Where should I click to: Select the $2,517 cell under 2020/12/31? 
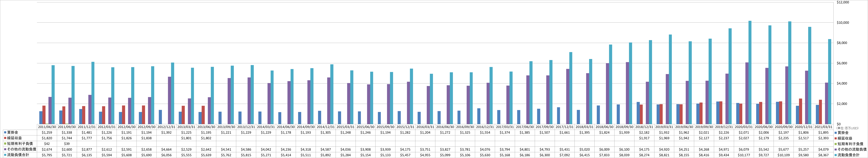pos(804,138)
